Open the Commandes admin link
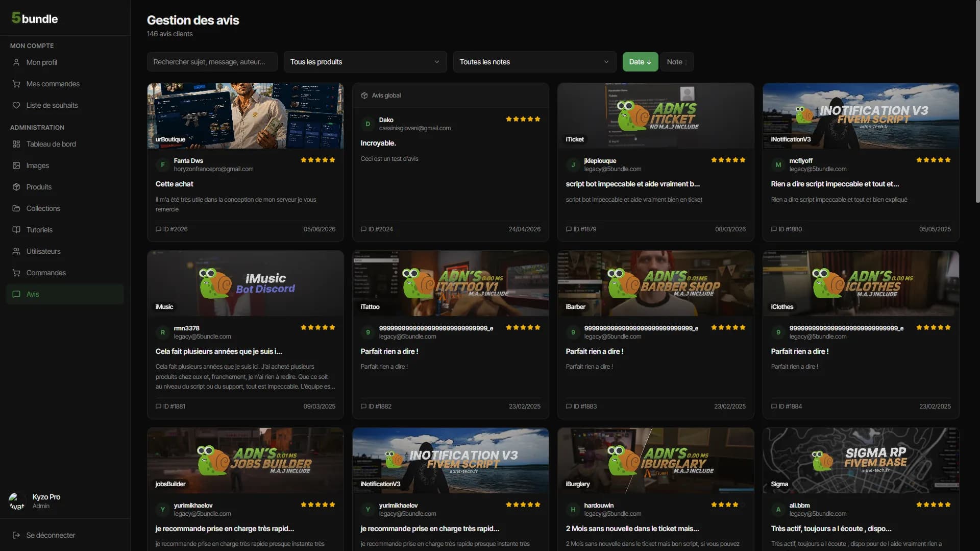This screenshot has width=980, height=551. click(x=65, y=273)
